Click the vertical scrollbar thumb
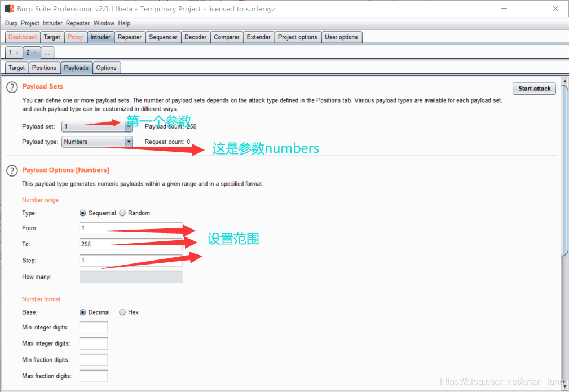This screenshot has width=569, height=392. (564, 170)
